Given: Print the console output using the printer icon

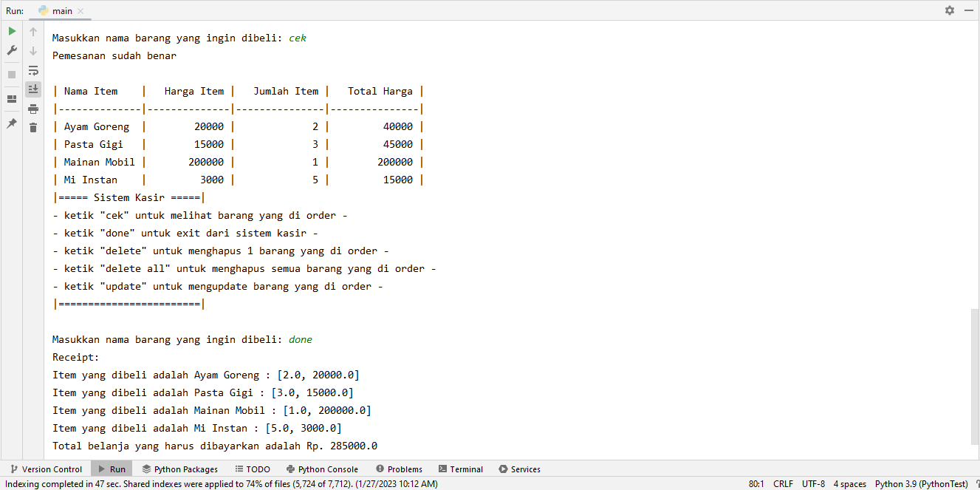Looking at the screenshot, I should tap(33, 109).
